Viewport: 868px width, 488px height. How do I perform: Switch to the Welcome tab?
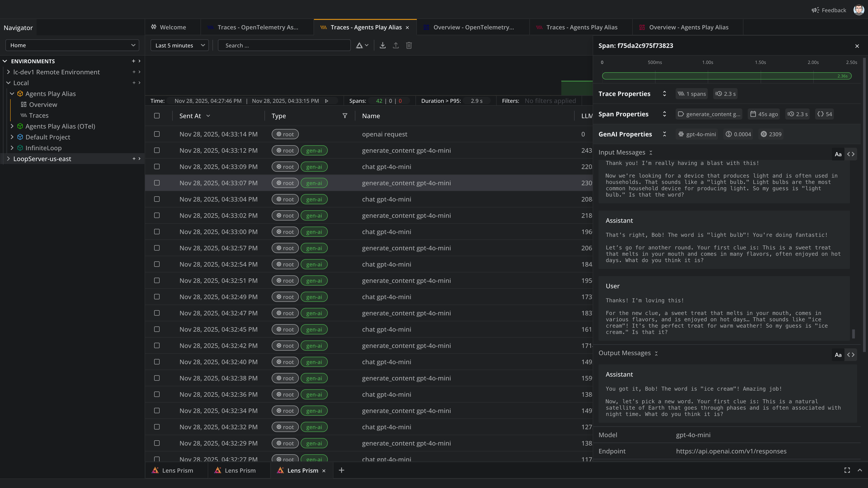(172, 27)
